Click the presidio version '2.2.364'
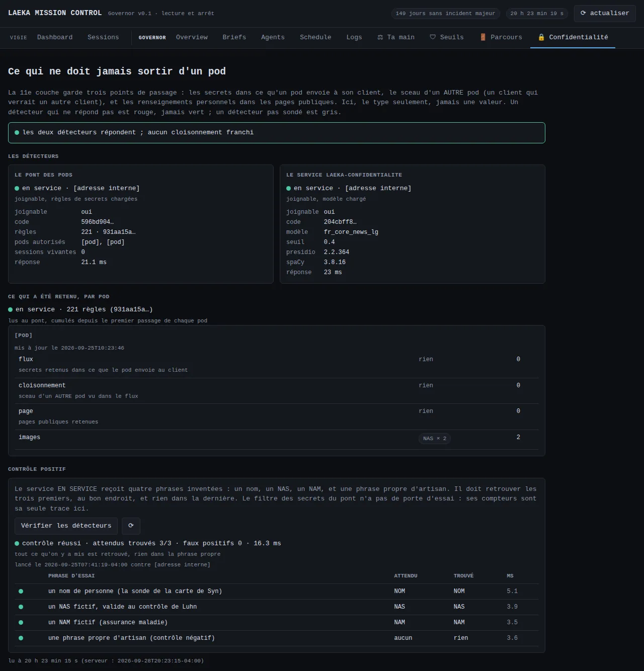Image resolution: width=644 pixels, height=671 pixels. [x=337, y=252]
